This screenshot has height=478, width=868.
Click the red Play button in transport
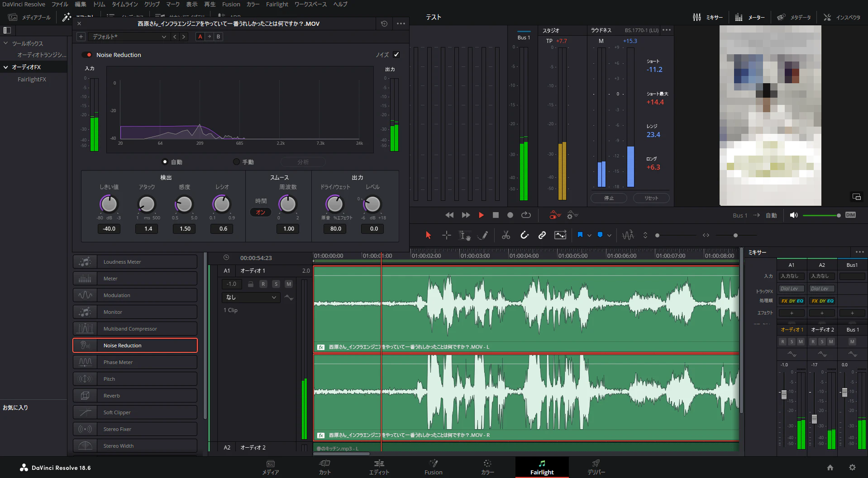pos(481,215)
